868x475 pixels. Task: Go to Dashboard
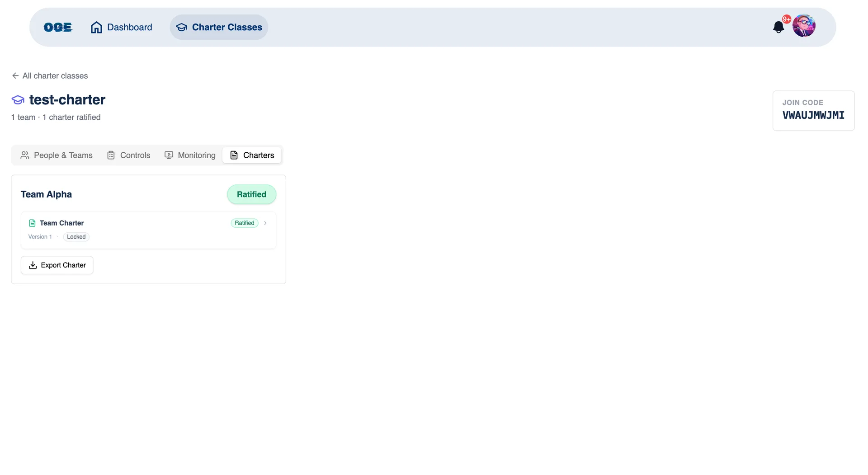(x=121, y=27)
